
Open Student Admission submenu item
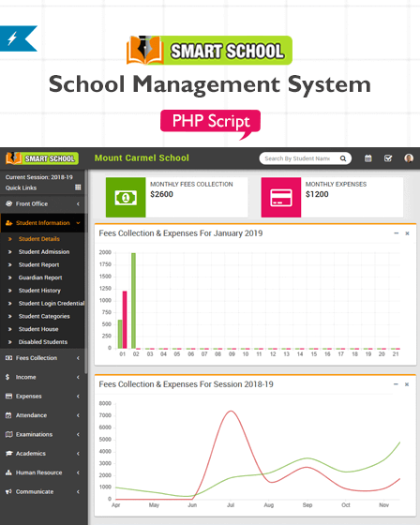tap(44, 252)
